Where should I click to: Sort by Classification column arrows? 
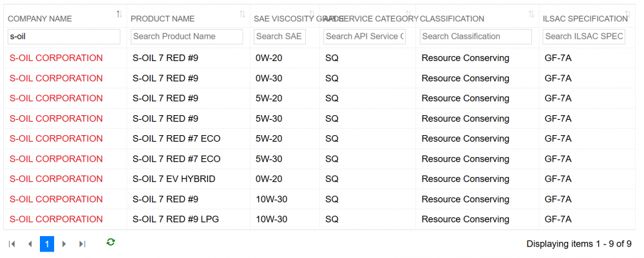click(531, 14)
